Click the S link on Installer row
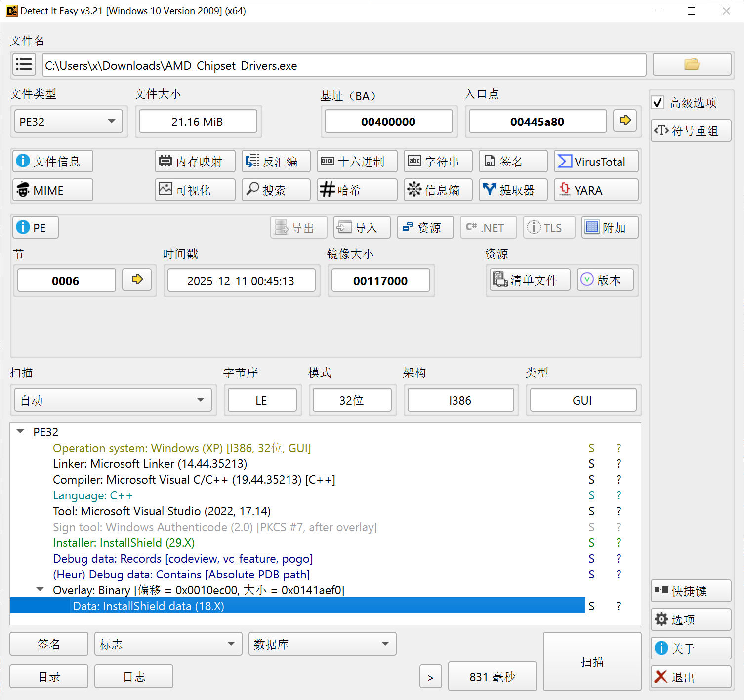Screen dimensions: 744x700 point(591,543)
